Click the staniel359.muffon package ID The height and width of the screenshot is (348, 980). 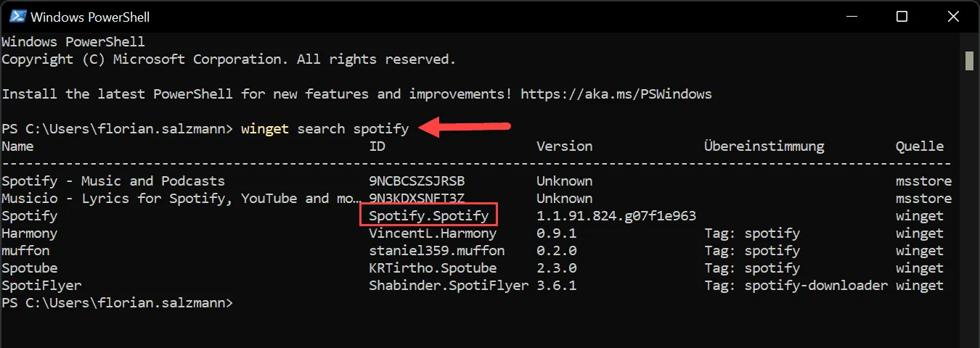coord(436,251)
